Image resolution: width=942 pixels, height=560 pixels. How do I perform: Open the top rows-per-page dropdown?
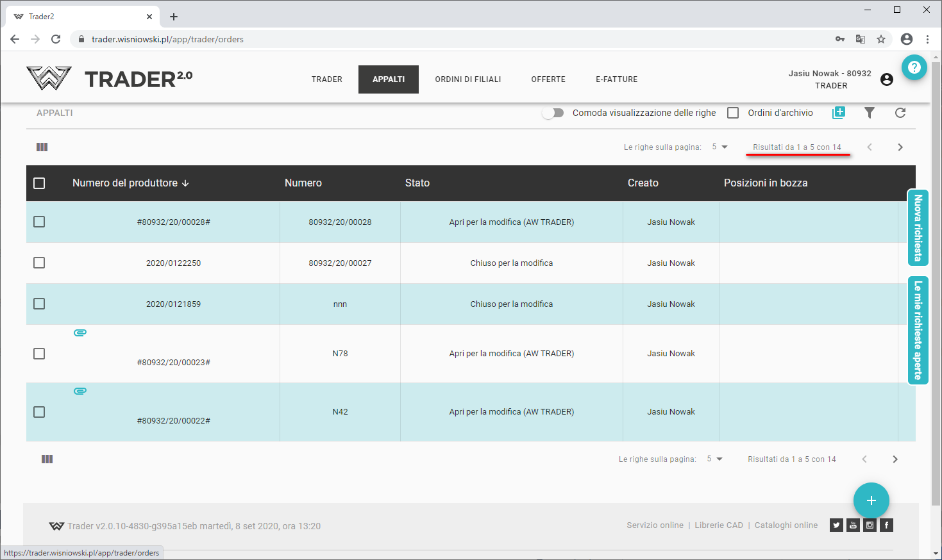(x=719, y=147)
